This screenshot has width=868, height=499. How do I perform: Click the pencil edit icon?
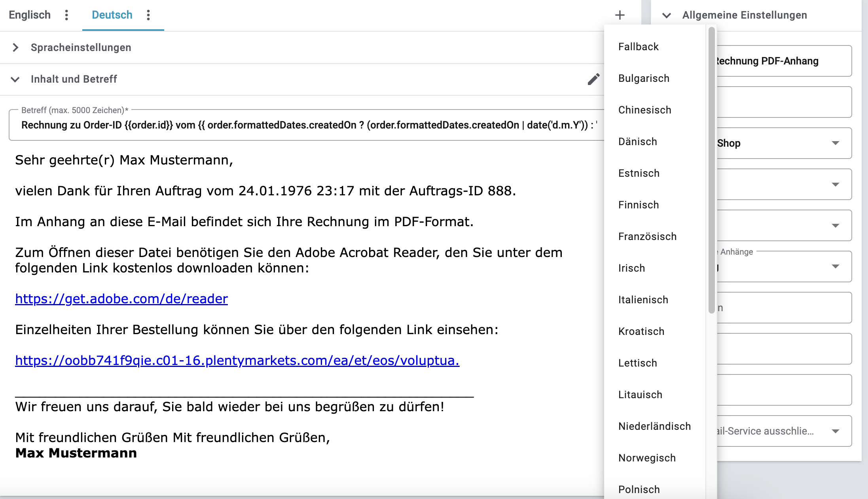[x=593, y=79]
